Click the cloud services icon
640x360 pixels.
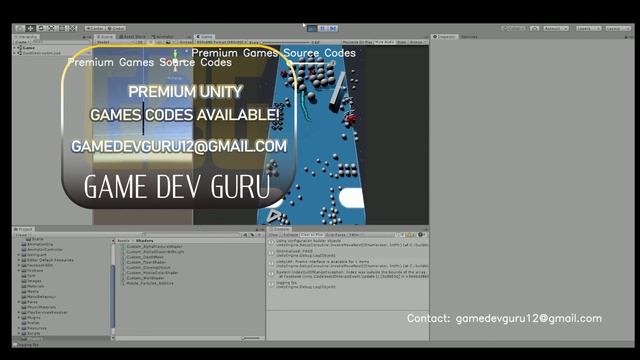535,28
